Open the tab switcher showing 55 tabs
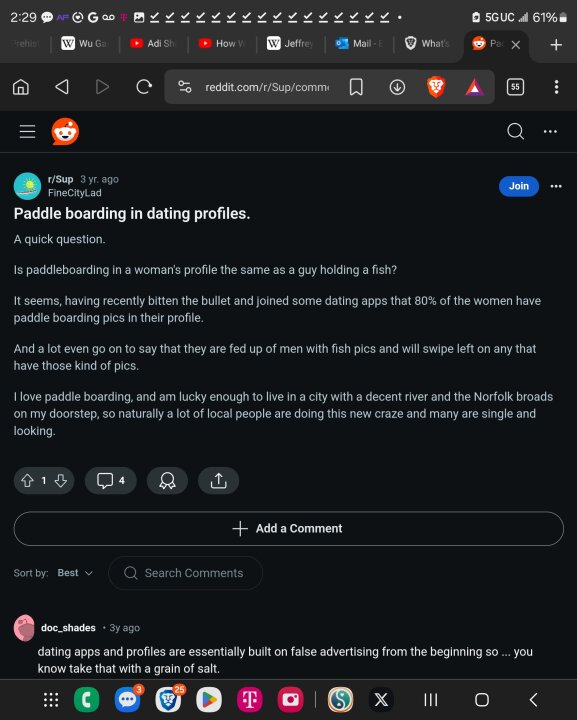The width and height of the screenshot is (577, 720). (515, 87)
